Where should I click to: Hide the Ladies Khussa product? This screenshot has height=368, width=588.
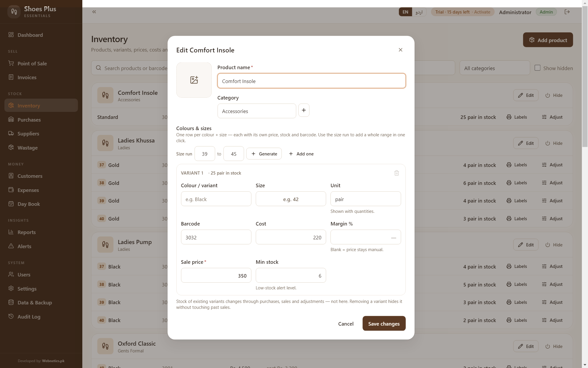tap(554, 143)
